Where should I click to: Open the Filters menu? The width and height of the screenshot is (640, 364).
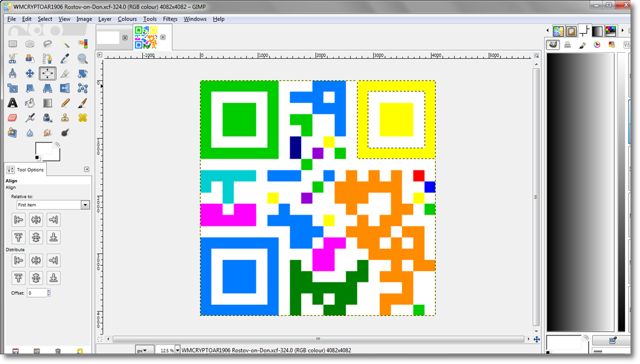[170, 19]
